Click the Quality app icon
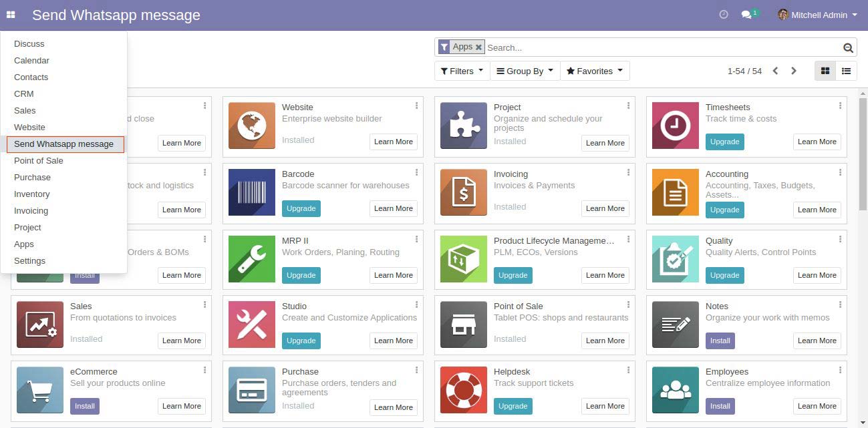868x428 pixels. pos(676,259)
